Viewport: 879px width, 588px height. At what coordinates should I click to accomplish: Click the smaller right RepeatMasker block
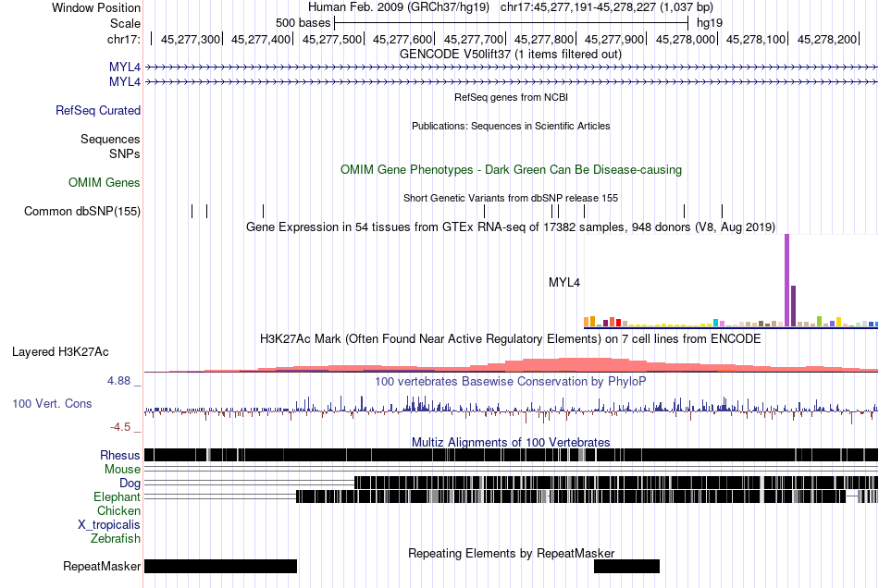(x=626, y=566)
